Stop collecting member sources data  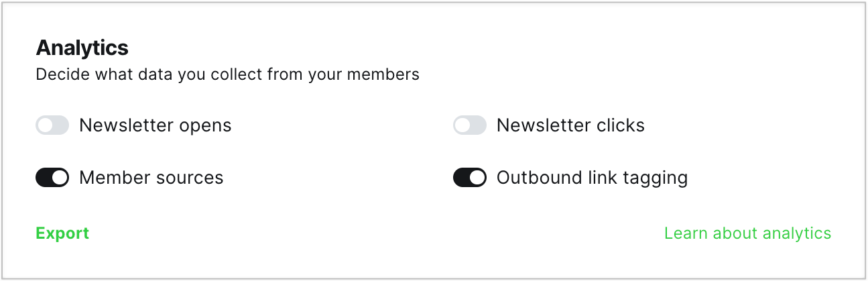tap(52, 178)
